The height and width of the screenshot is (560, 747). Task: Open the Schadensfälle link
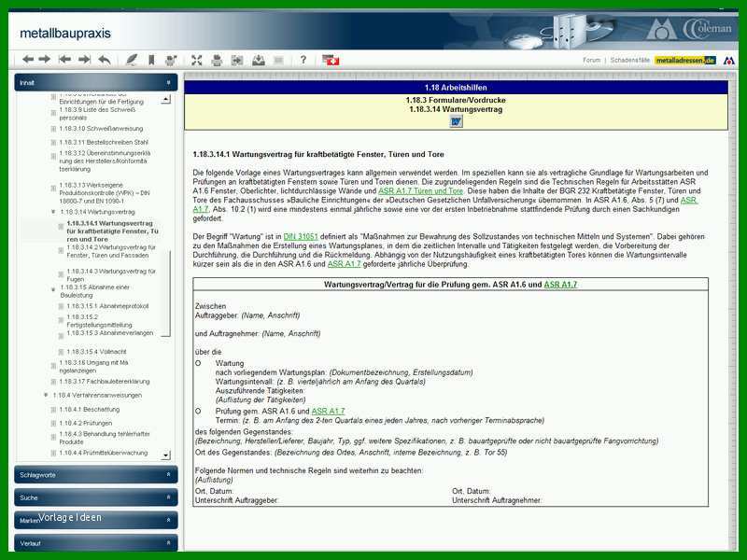629,61
